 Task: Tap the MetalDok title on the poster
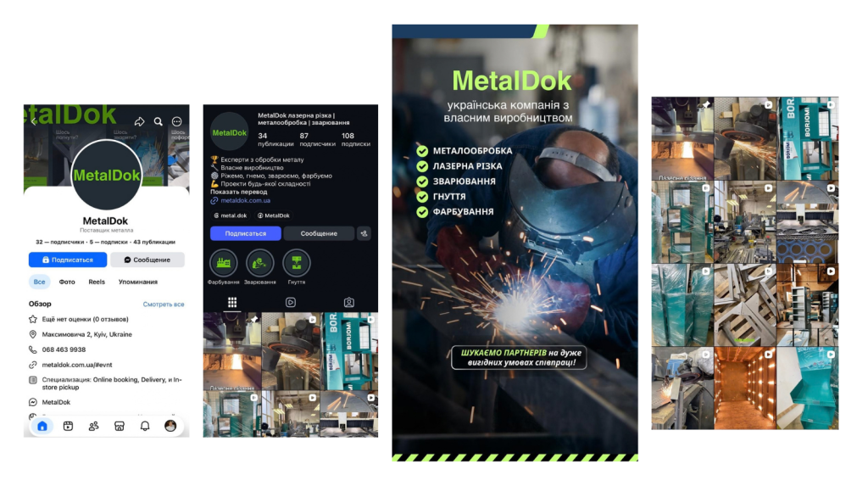pos(511,81)
